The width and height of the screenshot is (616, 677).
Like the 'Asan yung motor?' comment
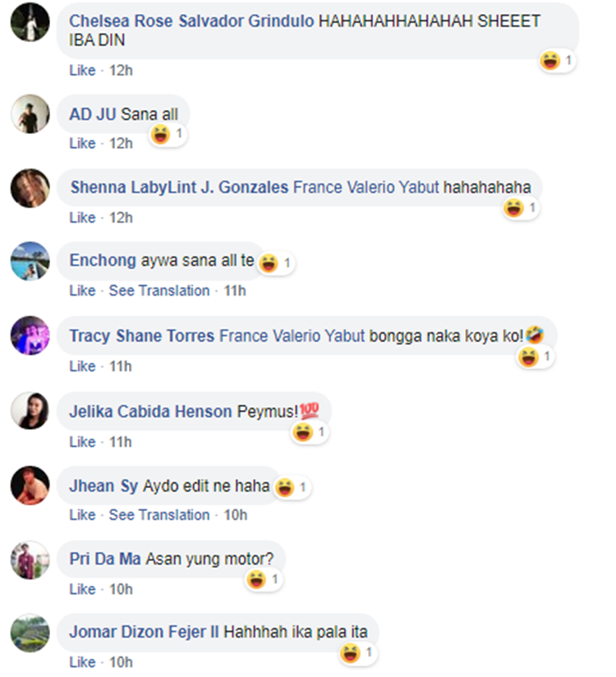point(82,589)
